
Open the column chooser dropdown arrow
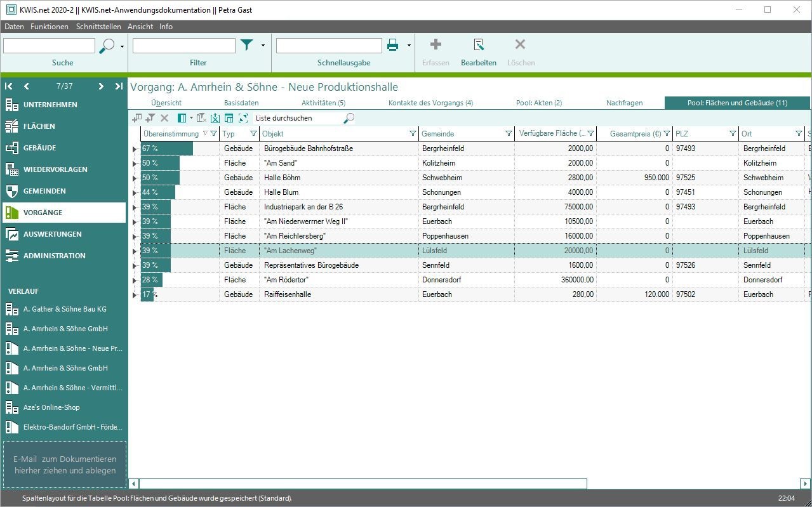click(191, 118)
